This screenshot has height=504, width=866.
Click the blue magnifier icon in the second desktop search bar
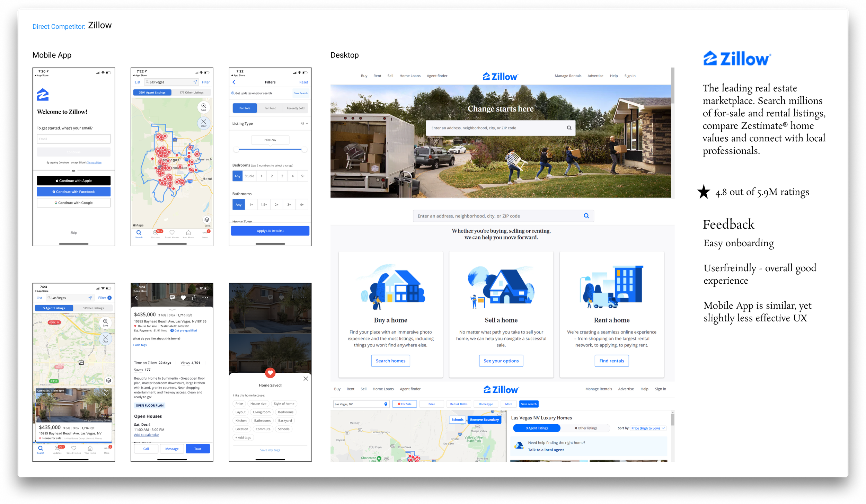pyautogui.click(x=586, y=215)
